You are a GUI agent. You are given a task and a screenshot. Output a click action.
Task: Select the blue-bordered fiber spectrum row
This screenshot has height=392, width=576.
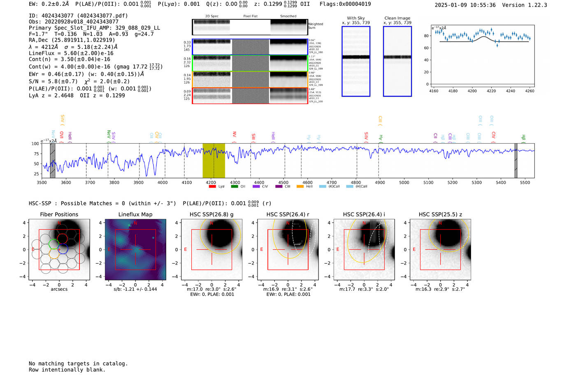point(250,47)
